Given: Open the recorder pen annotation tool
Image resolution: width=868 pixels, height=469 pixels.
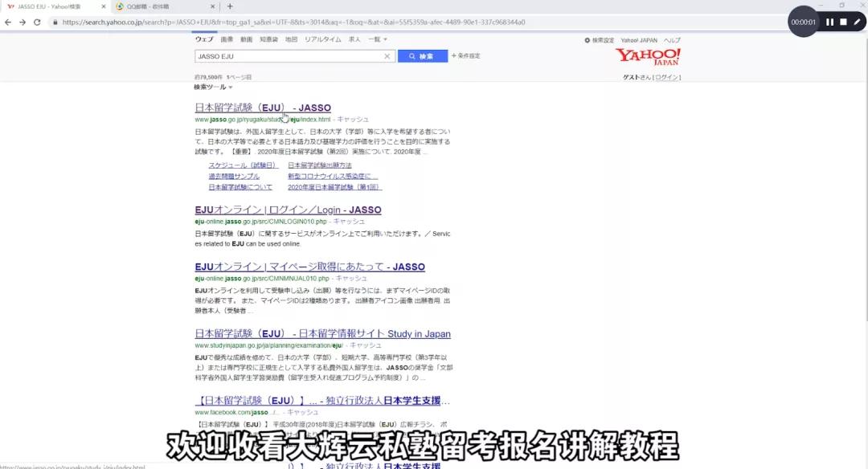Looking at the screenshot, I should (857, 22).
